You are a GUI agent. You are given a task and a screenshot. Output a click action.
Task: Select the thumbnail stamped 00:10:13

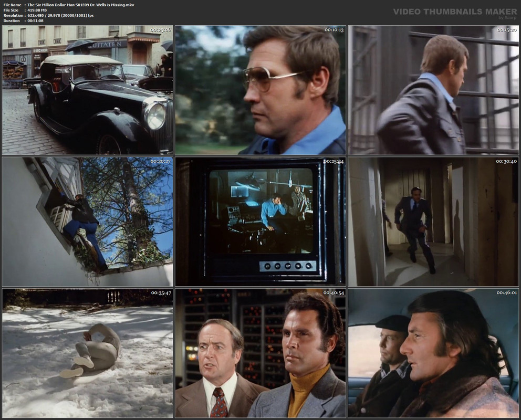tap(260, 90)
